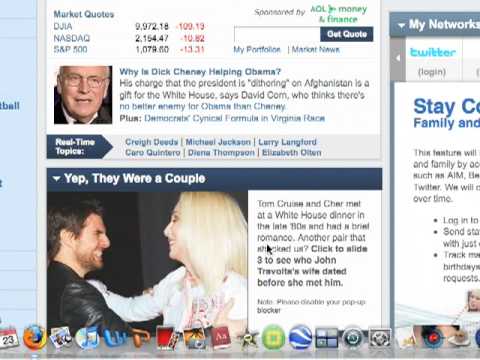Open the Larry Langford topic
480x360 pixels.
coord(287,142)
